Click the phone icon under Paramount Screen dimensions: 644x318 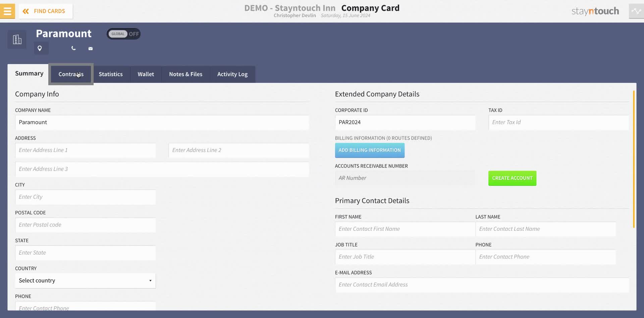pos(73,48)
